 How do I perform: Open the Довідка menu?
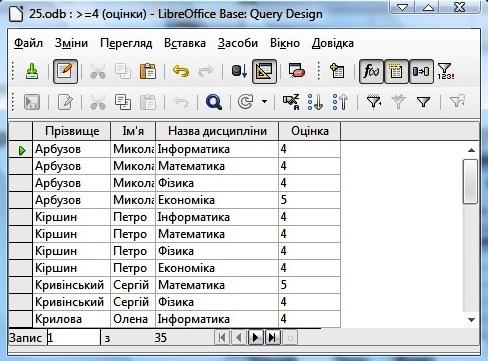coord(333,43)
